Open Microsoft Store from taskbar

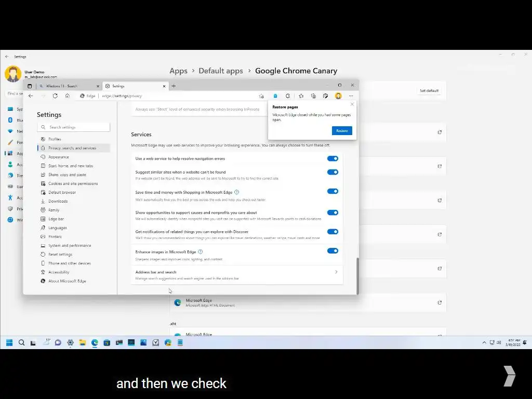pos(107,343)
